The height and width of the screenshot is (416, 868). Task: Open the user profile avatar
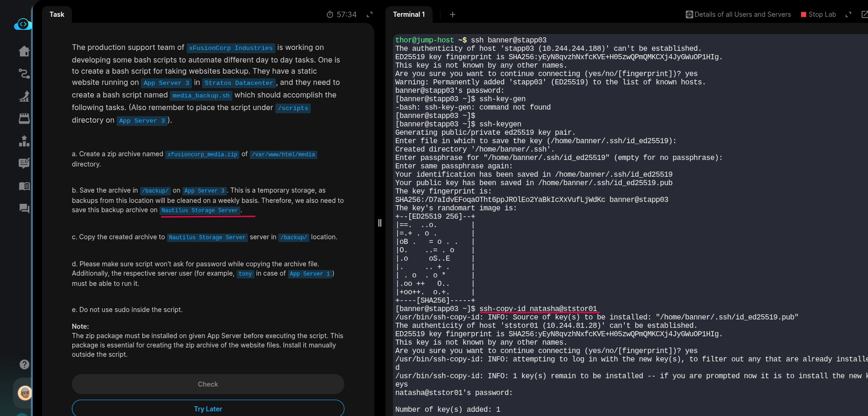[25, 393]
